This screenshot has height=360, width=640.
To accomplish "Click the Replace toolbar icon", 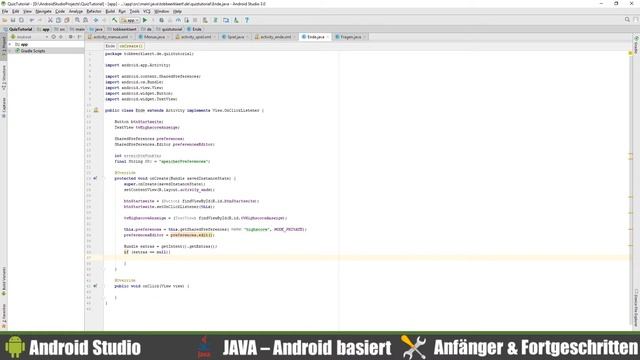I will pyautogui.click(x=85, y=20).
